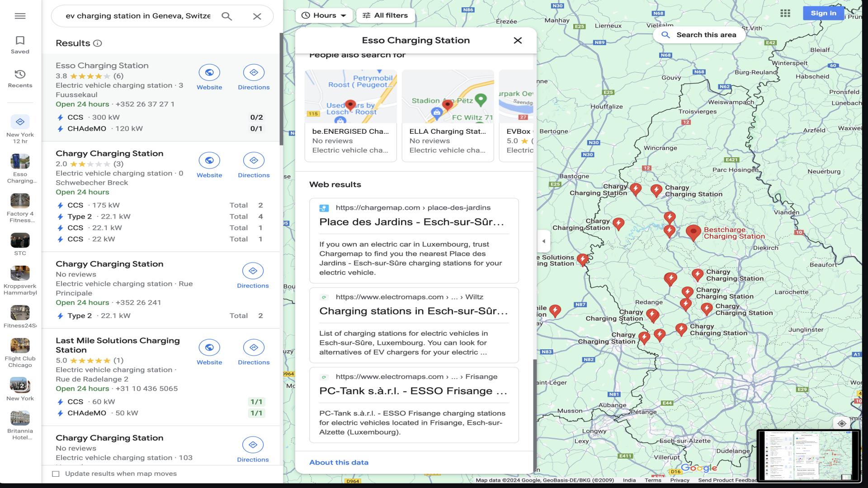Click the Terms footer link
The height and width of the screenshot is (488, 868).
(653, 480)
